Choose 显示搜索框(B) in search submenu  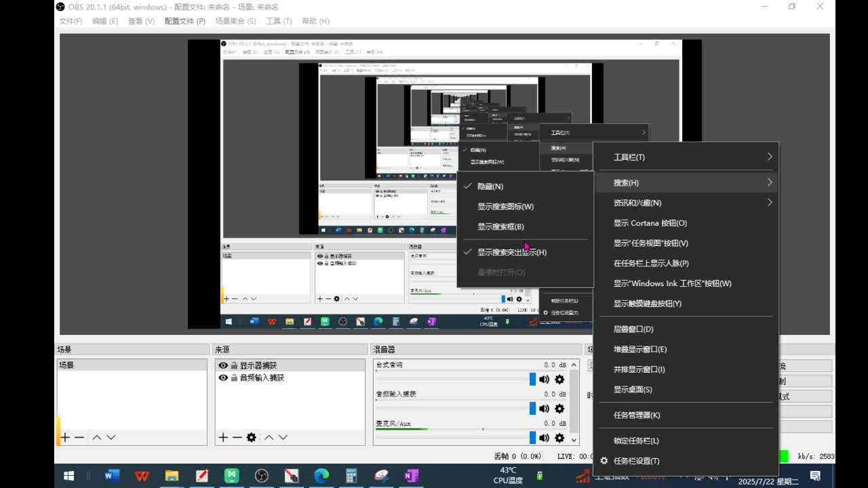[526, 226]
